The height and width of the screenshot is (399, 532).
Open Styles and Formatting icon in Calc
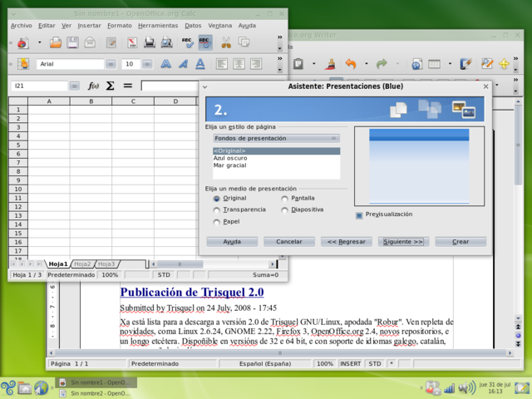pos(23,64)
